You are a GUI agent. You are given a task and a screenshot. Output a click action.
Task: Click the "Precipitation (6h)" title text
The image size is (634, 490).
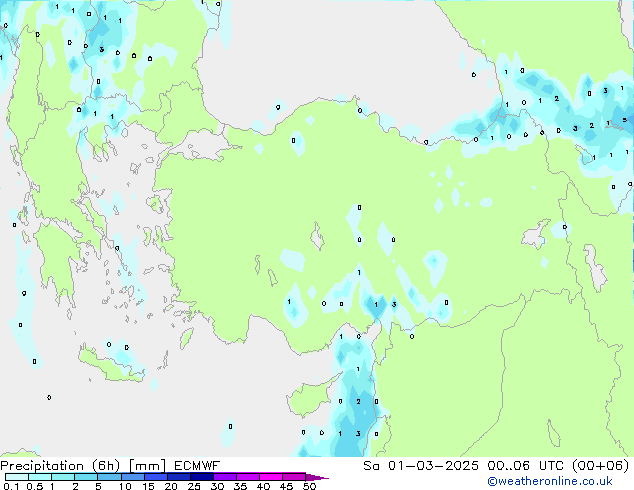click(x=60, y=466)
